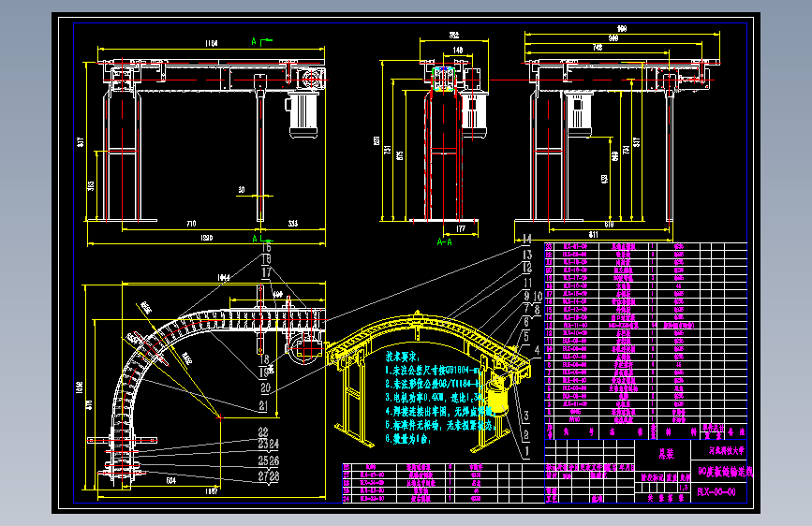Click the 1184 dimension above the front view
Image resolution: width=812 pixels, height=526 pixels.
click(x=212, y=43)
